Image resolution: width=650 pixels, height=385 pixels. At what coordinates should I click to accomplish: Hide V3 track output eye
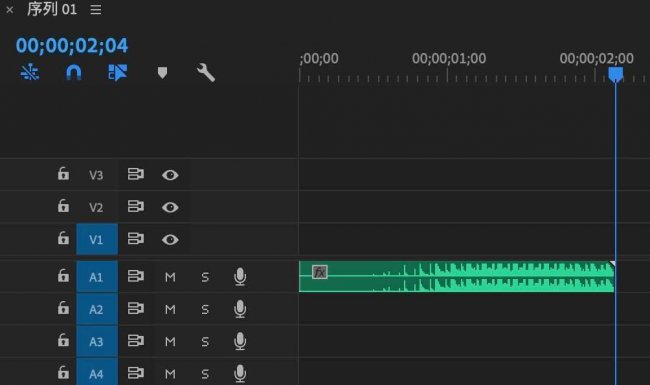point(170,175)
